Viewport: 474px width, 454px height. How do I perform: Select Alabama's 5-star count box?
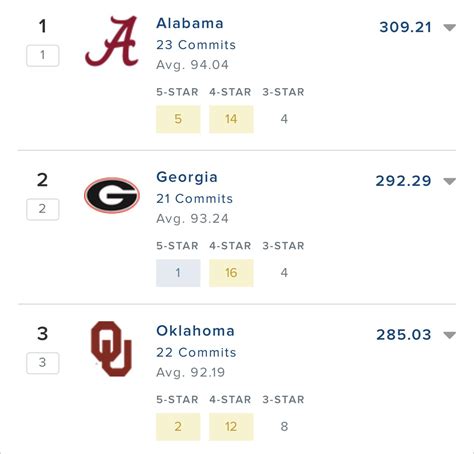(178, 119)
